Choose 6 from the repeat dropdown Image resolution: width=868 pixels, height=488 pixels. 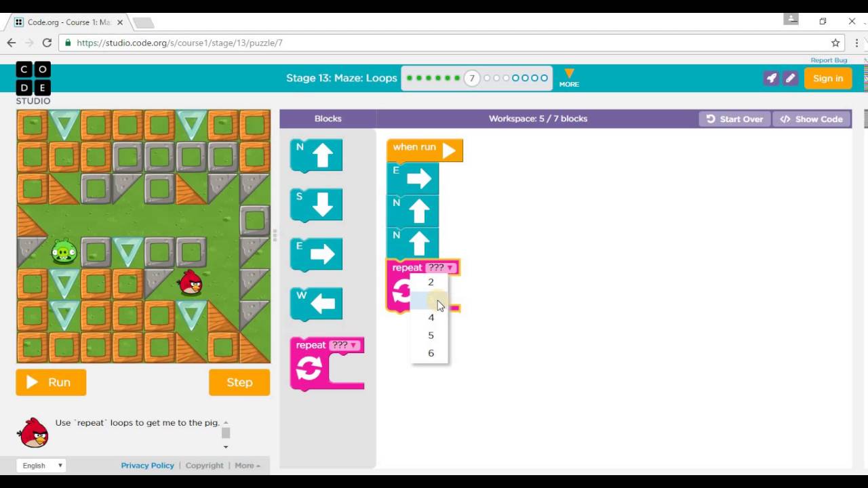[x=431, y=352]
